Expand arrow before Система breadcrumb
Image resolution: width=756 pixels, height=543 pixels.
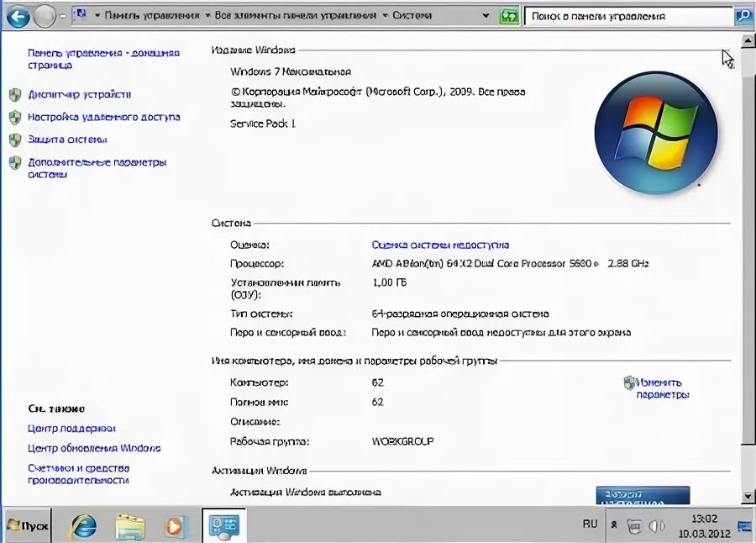point(386,15)
